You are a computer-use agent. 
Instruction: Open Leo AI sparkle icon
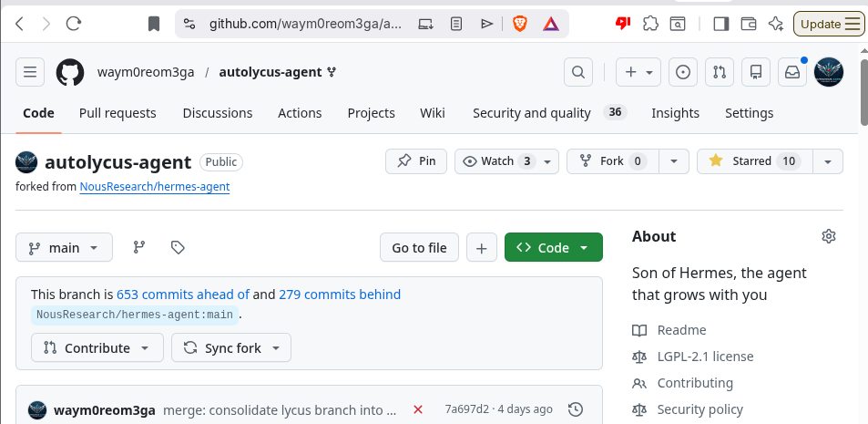coord(776,24)
